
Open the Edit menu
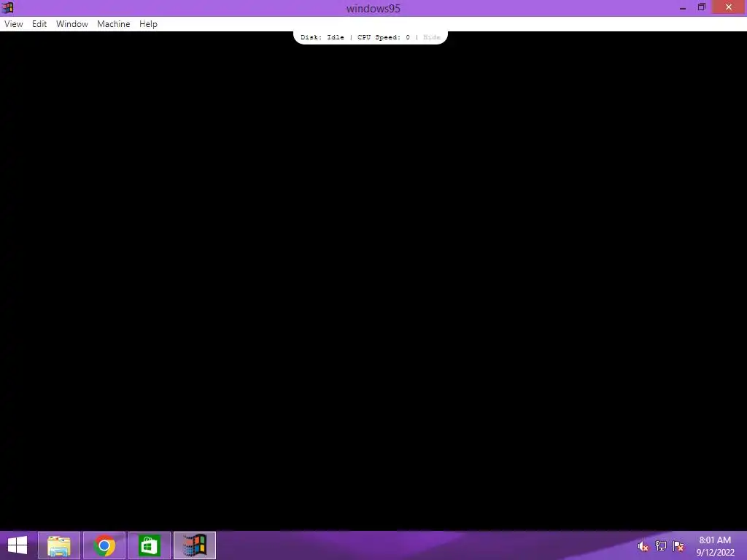(x=39, y=24)
